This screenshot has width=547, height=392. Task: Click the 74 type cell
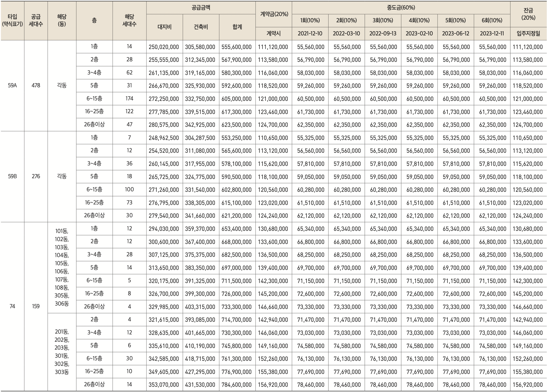pos(12,306)
